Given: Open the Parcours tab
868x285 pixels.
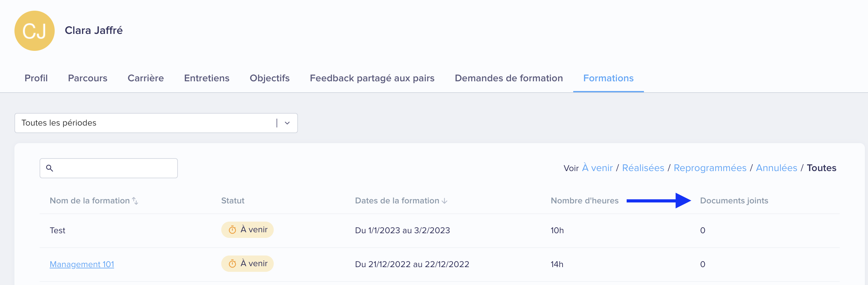Looking at the screenshot, I should (x=88, y=78).
